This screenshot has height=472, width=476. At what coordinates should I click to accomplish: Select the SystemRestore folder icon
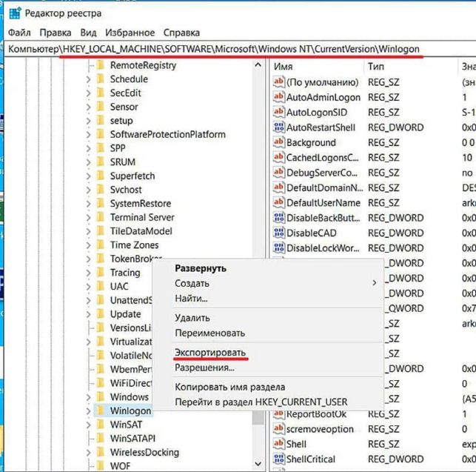click(100, 203)
